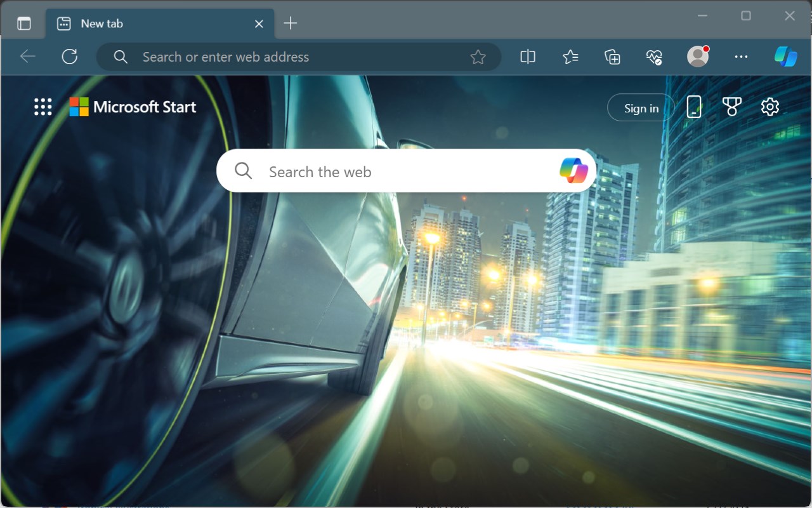Screen dimensions: 812x508
Task: Open the Collections icon
Action: 612,57
